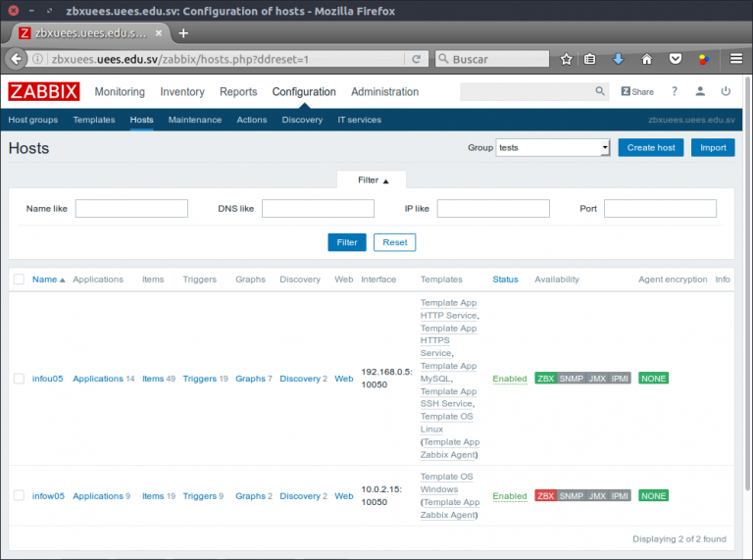Toggle Enabled status for infow05
The width and height of the screenshot is (753, 560).
coord(510,495)
